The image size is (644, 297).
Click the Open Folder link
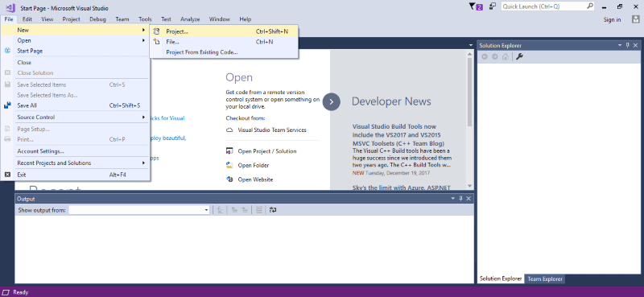pos(254,165)
